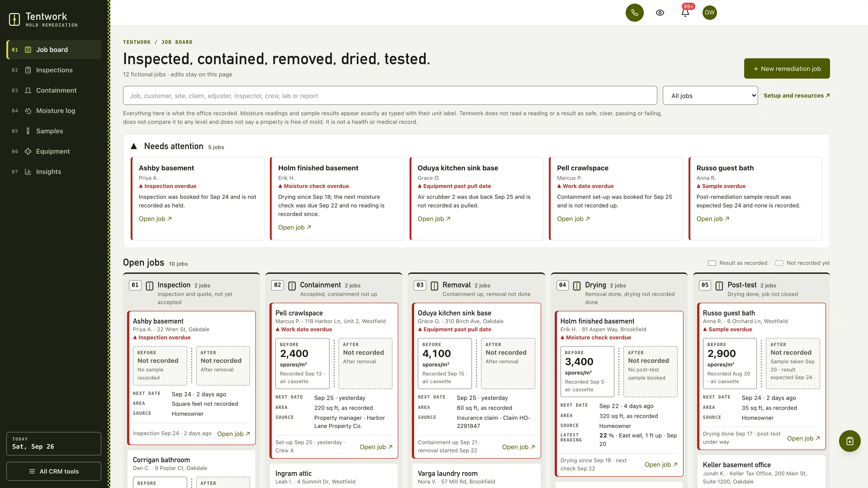The height and width of the screenshot is (488, 868).
Task: Select Keller basement office card title
Action: tap(737, 465)
